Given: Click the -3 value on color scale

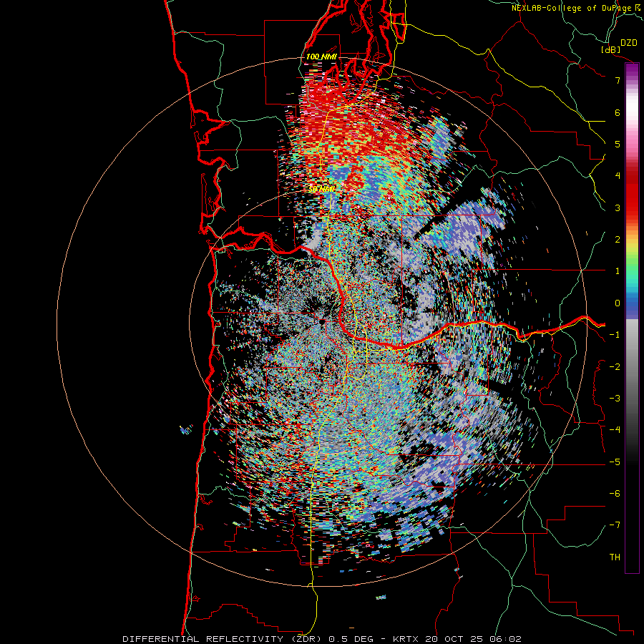Looking at the screenshot, I should pyautogui.click(x=615, y=399).
